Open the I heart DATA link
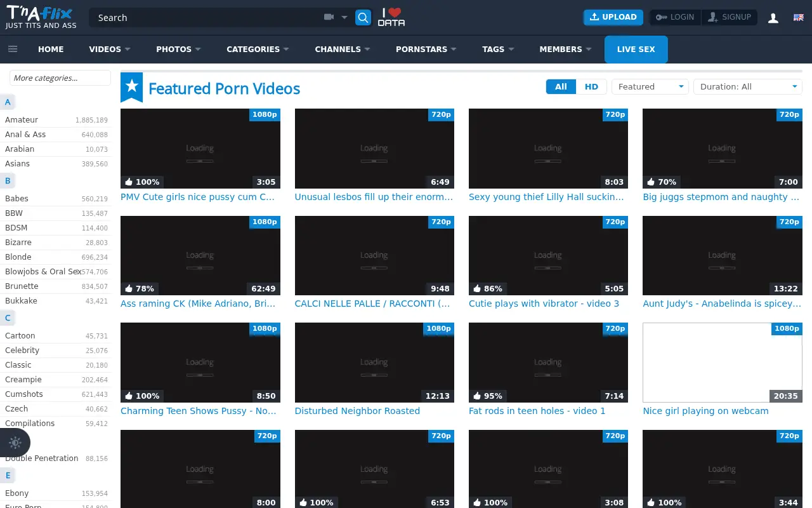Viewport: 812px width, 508px height. tap(391, 17)
